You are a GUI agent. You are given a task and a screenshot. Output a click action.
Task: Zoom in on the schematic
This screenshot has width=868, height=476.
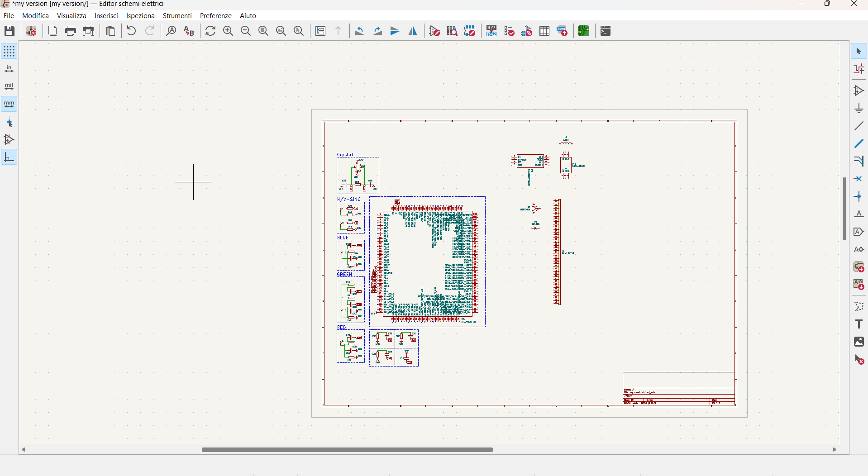[228, 31]
